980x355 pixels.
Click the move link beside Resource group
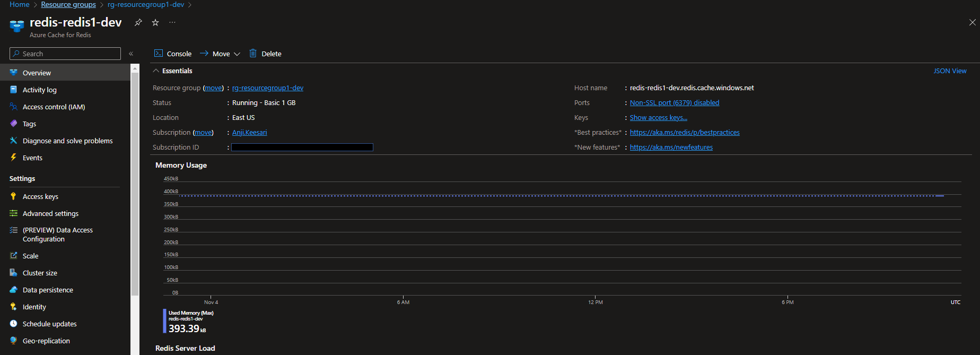[214, 88]
